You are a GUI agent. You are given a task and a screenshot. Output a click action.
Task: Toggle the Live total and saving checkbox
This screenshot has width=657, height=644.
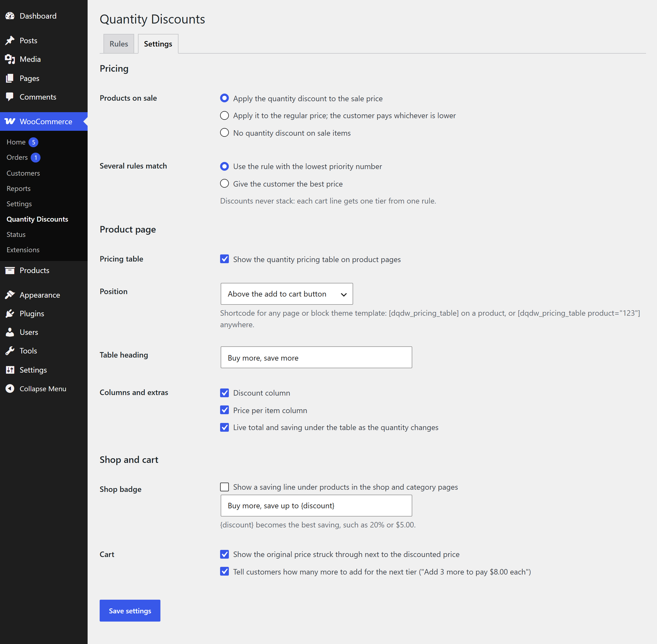pos(224,427)
